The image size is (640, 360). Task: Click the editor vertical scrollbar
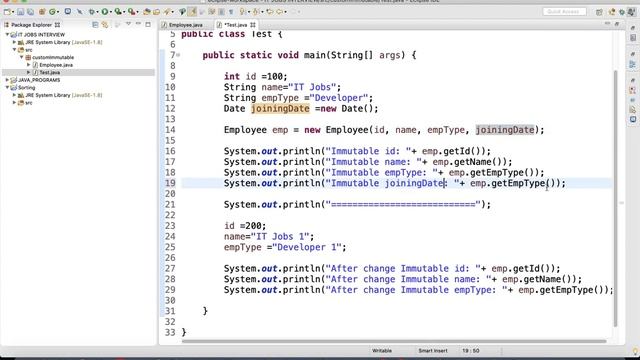click(x=615, y=198)
